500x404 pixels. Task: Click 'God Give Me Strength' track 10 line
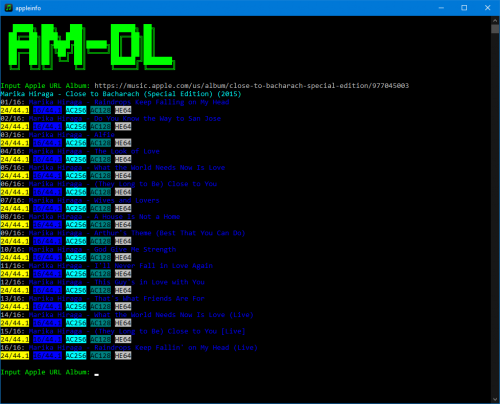coord(88,249)
